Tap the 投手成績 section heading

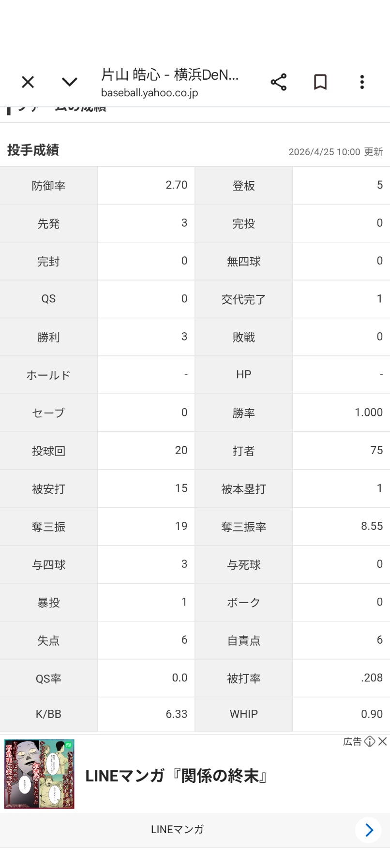pos(33,150)
